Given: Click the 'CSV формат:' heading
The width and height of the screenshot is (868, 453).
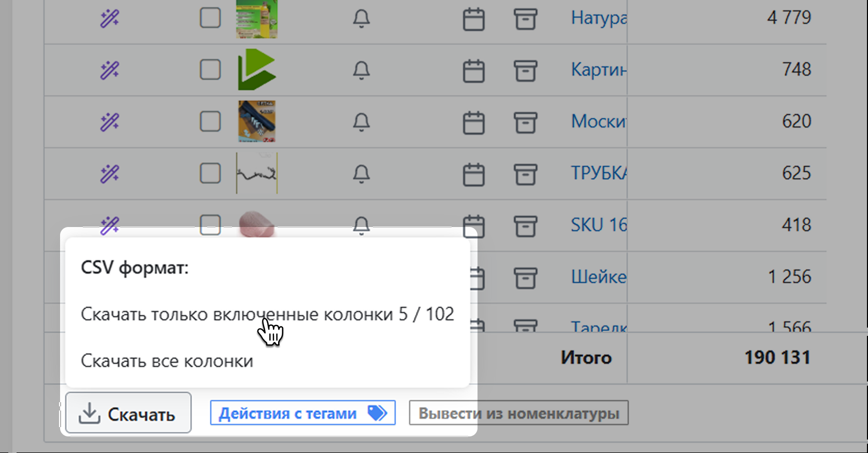Looking at the screenshot, I should click(x=135, y=268).
